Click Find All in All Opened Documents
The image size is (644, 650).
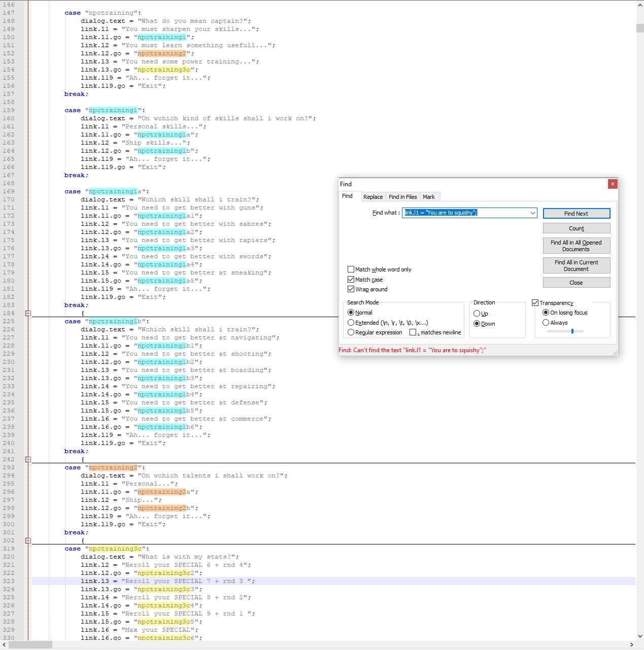tap(577, 246)
